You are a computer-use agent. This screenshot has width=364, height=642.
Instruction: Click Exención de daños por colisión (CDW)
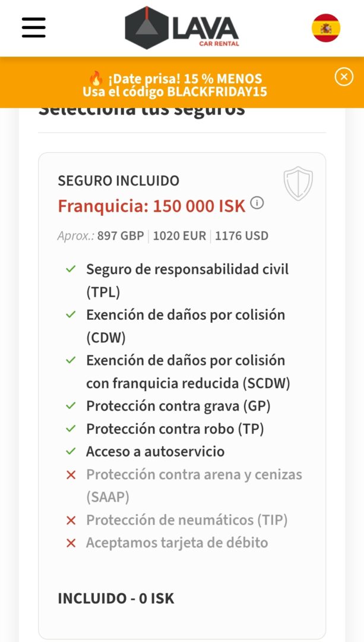click(185, 326)
